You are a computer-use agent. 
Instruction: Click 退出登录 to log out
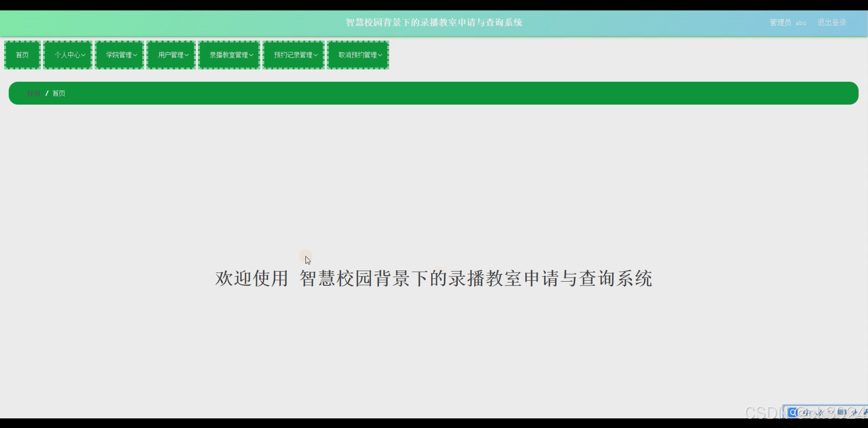pos(832,22)
